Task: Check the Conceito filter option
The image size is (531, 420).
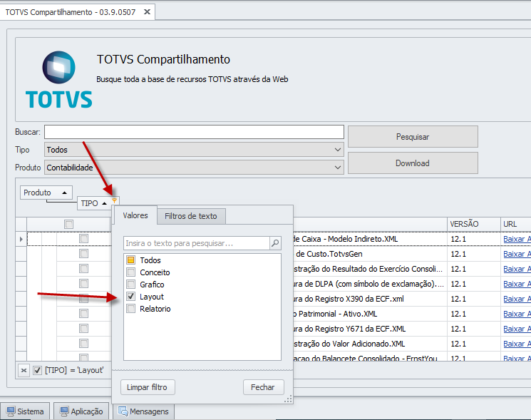Action: (130, 272)
